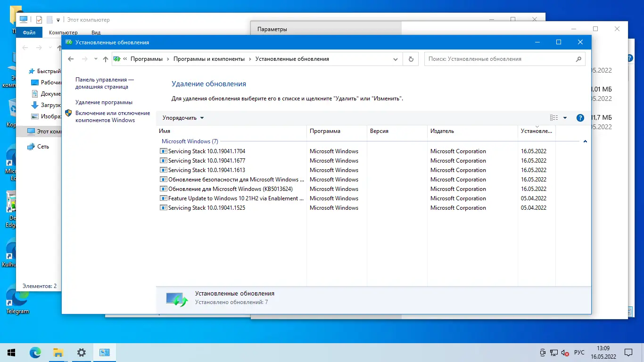The width and height of the screenshot is (644, 362).
Task: Click the 'Установленные обновления' breadcrumb
Action: coord(292,59)
